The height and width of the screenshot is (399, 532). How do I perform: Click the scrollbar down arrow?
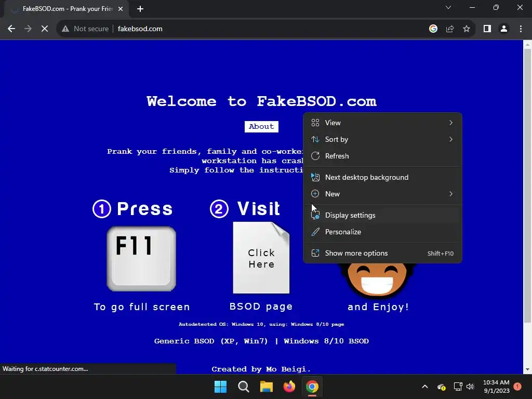(528, 369)
